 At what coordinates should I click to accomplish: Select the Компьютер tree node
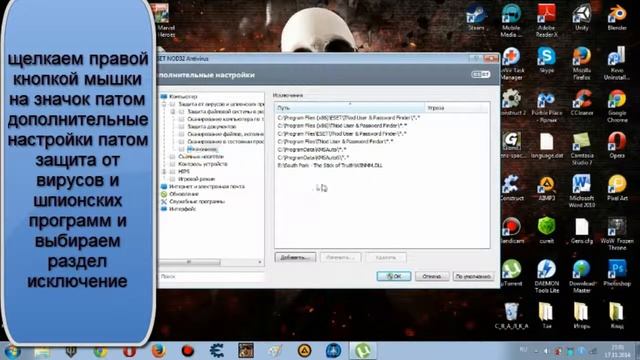coord(183,97)
